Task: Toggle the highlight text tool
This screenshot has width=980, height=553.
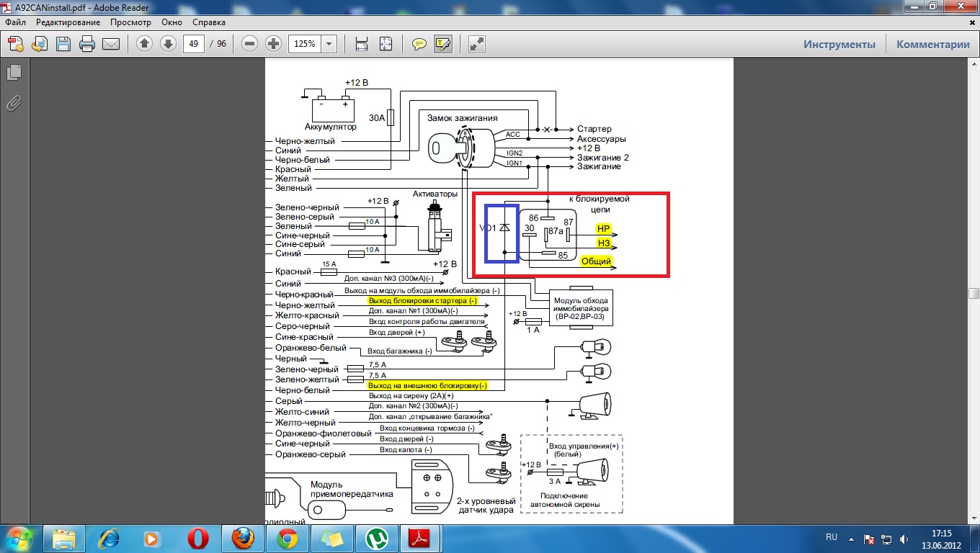Action: [442, 44]
